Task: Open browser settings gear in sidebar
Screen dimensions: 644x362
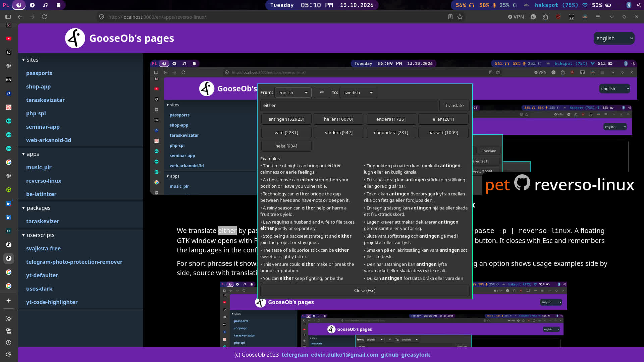Action: click(9, 354)
